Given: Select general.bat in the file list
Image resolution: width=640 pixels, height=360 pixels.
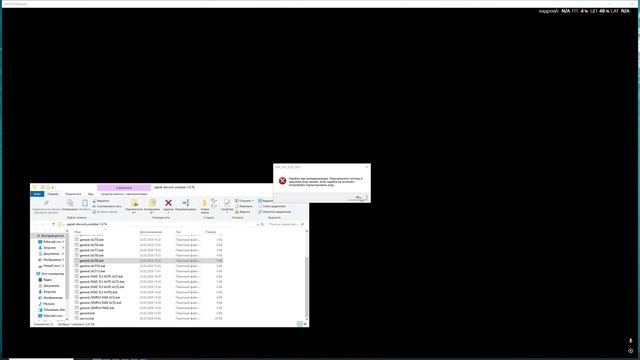Looking at the screenshot, I should point(87,313).
